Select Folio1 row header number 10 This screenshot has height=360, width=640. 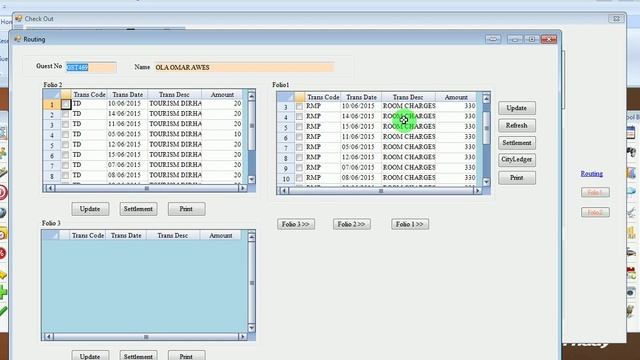286,178
